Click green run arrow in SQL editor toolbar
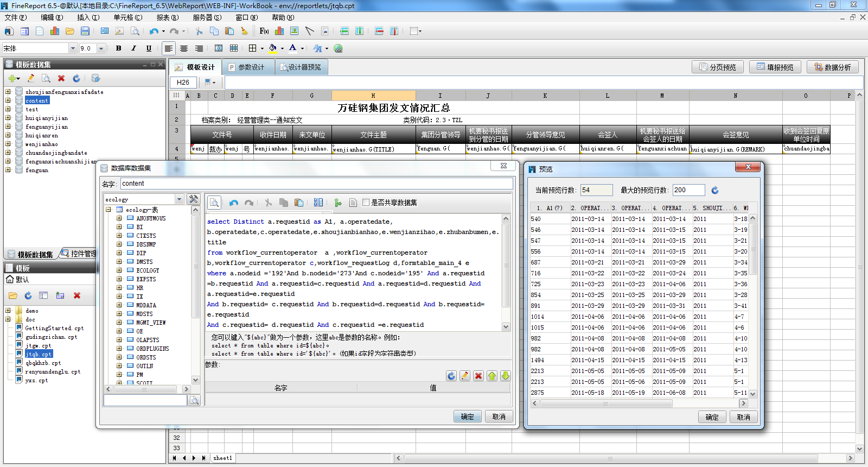Screen dimensions: 868x467 (338, 203)
